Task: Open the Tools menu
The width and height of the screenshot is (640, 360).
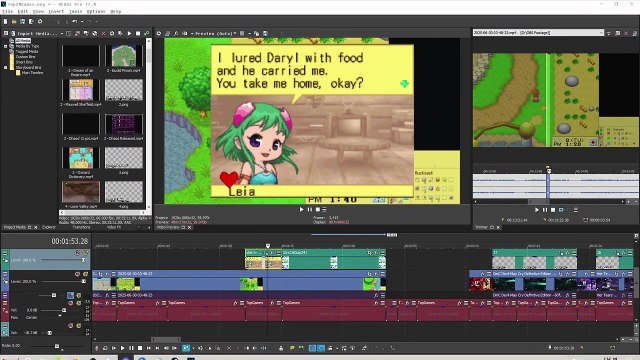Action: pos(76,11)
